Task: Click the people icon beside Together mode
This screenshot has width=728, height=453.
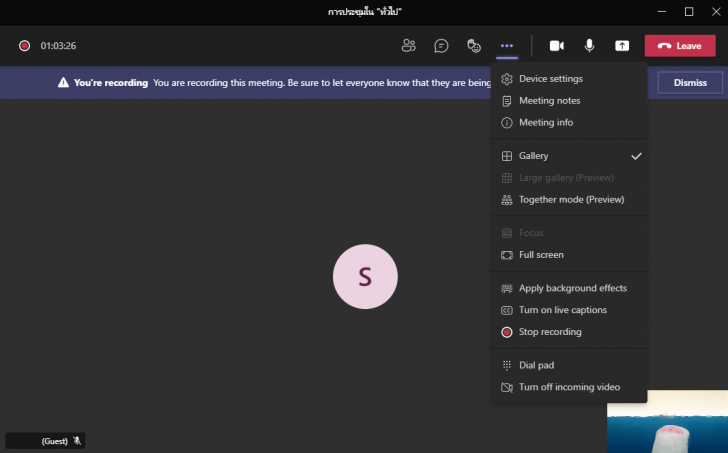Action: click(507, 200)
